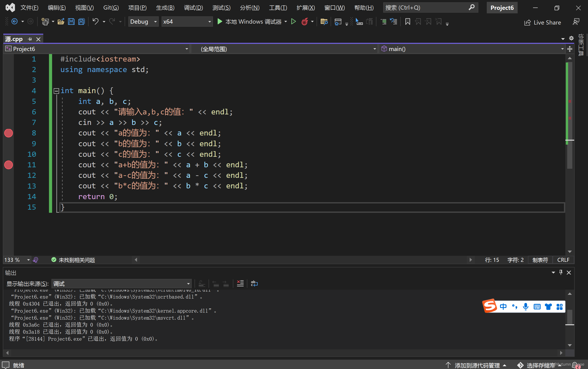Click Clear All icon in output panel

click(x=240, y=284)
